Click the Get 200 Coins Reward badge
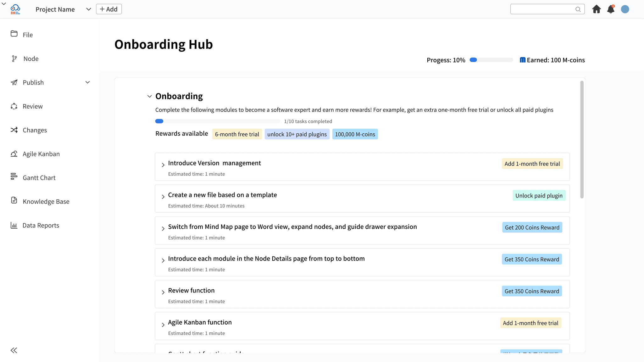Screen dimensions: 644x362 click(532, 227)
